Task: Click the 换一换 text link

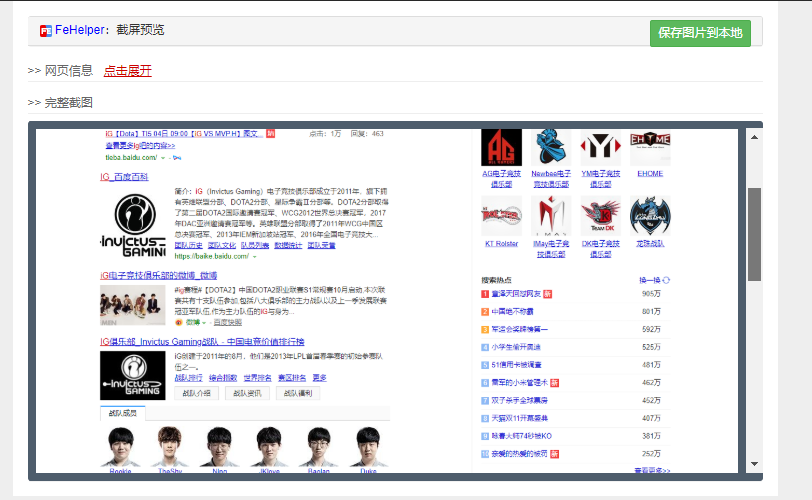Action: [x=649, y=280]
